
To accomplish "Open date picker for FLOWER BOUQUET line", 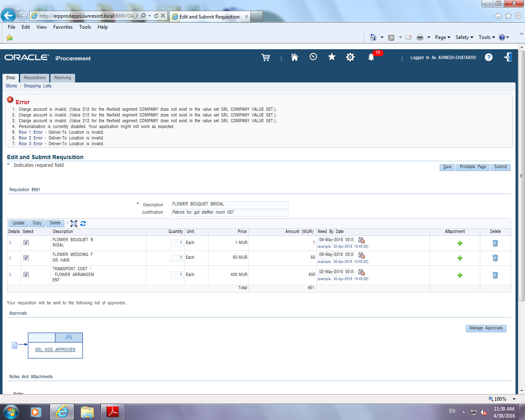I will click(361, 240).
